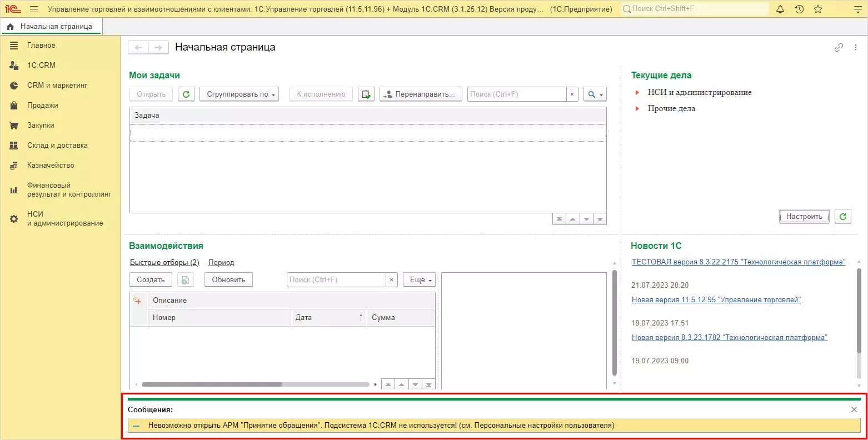
Task: Click the document icon next to Создать
Action: pos(186,280)
